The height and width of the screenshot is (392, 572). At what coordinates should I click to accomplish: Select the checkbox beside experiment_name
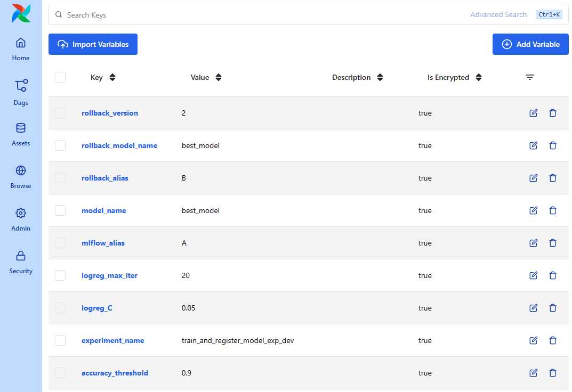(60, 340)
